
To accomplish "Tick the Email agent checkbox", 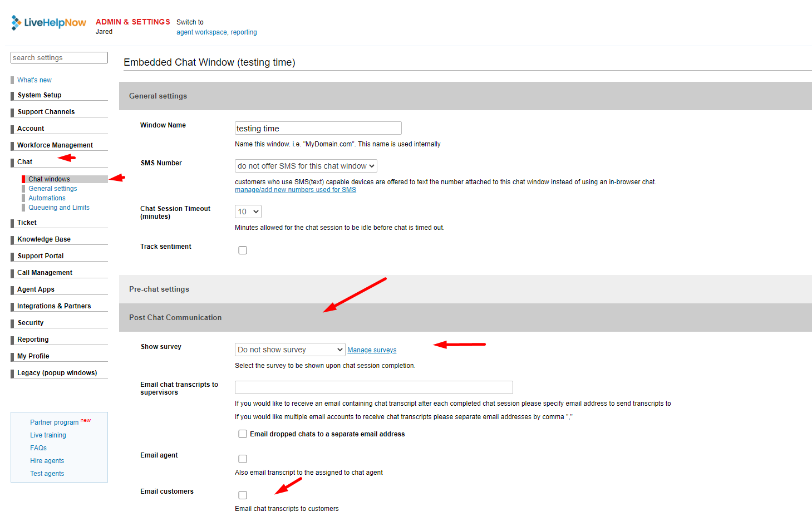I will tap(243, 459).
